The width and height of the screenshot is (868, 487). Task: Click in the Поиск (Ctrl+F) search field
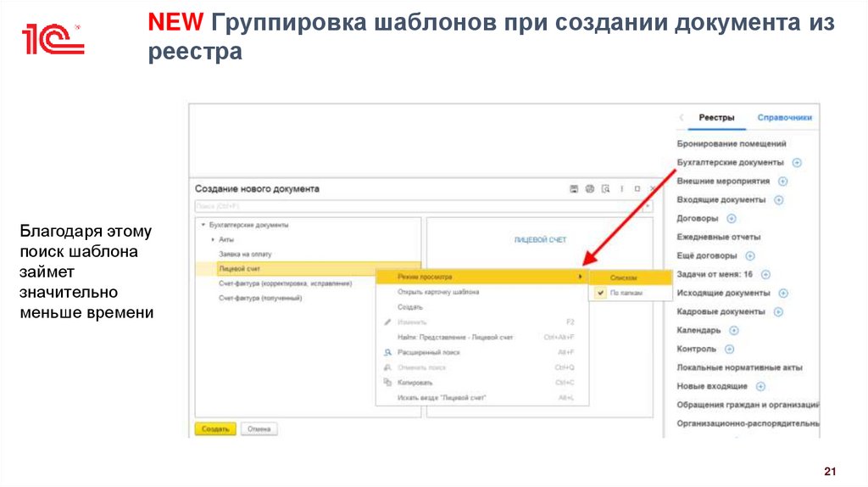[x=418, y=206]
